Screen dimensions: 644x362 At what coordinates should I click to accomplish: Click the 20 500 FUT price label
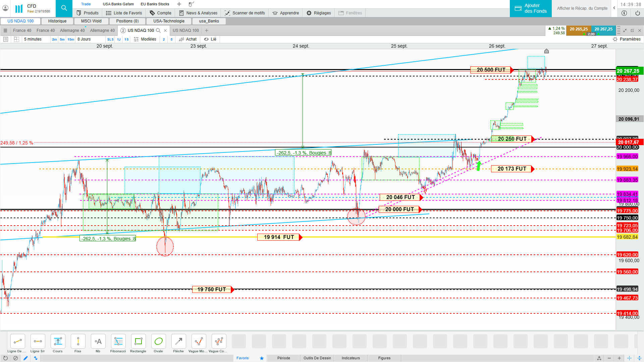pos(491,70)
